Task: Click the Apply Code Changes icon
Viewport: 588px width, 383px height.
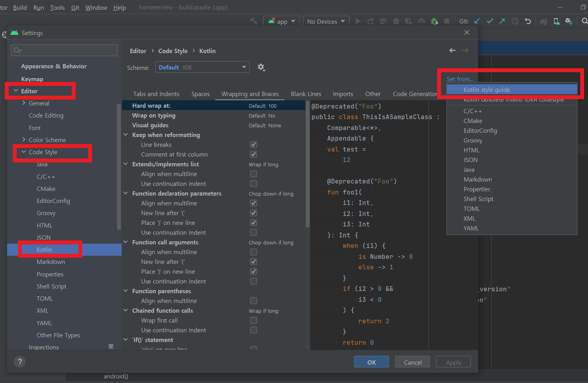Action: [x=383, y=21]
